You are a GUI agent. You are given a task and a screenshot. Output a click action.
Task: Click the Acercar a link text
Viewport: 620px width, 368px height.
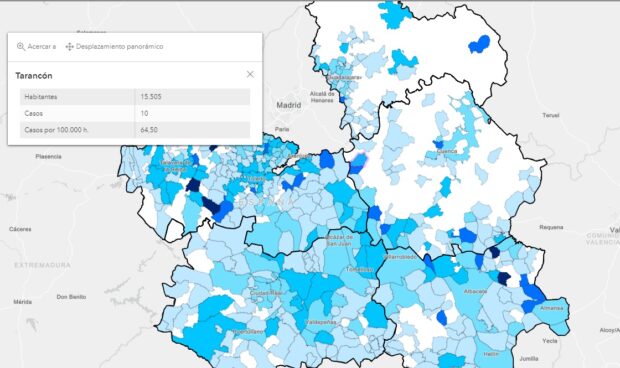(42, 47)
